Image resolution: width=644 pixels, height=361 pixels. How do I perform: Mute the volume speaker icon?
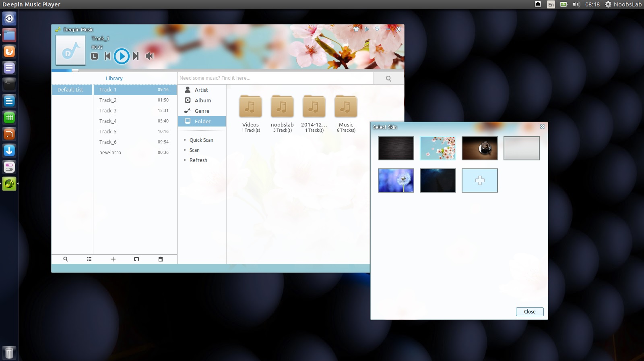(x=150, y=56)
